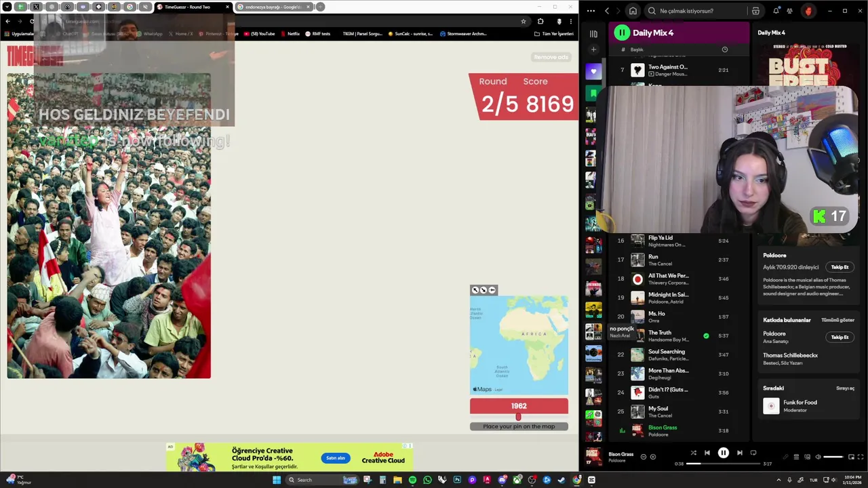Image resolution: width=868 pixels, height=488 pixels.
Task: Open Spotify mini player
Action: coord(850,457)
